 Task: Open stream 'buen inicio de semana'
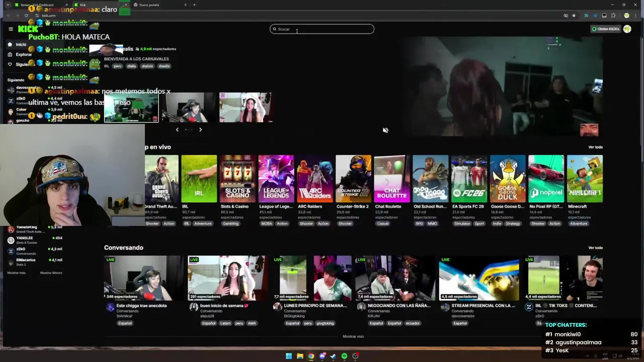point(228,278)
